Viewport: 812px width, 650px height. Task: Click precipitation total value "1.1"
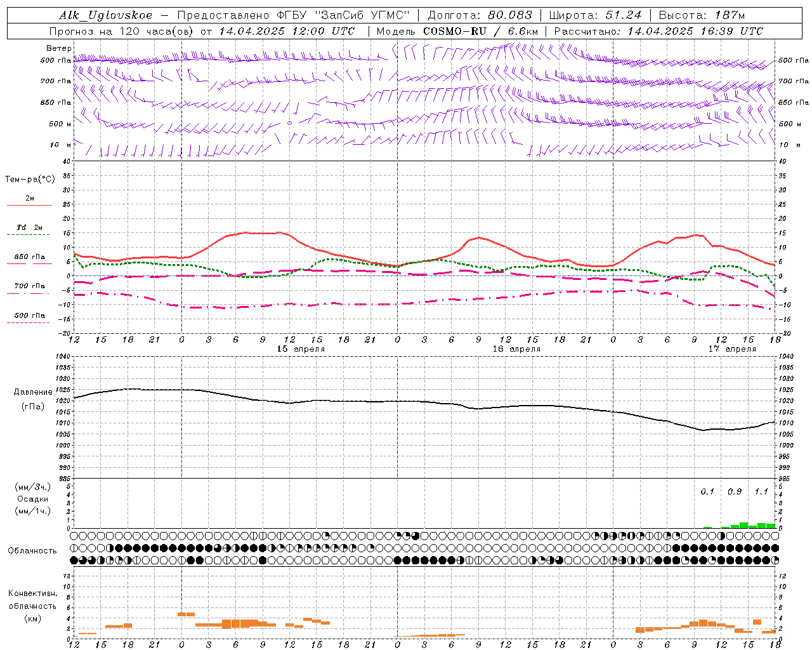(x=761, y=492)
